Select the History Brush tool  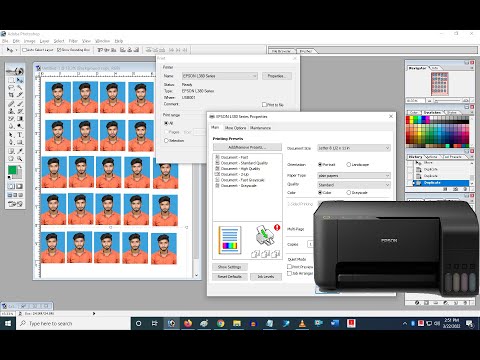20,111
